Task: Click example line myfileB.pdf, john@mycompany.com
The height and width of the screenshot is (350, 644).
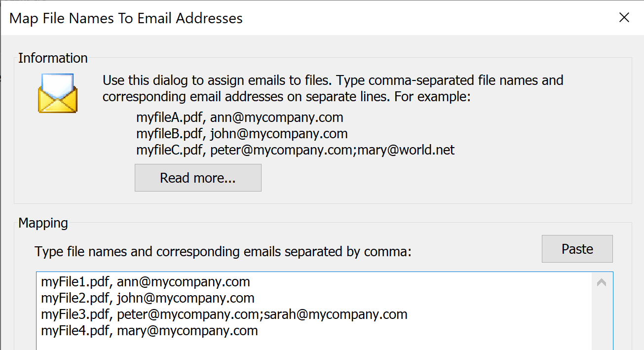Action: tap(242, 134)
